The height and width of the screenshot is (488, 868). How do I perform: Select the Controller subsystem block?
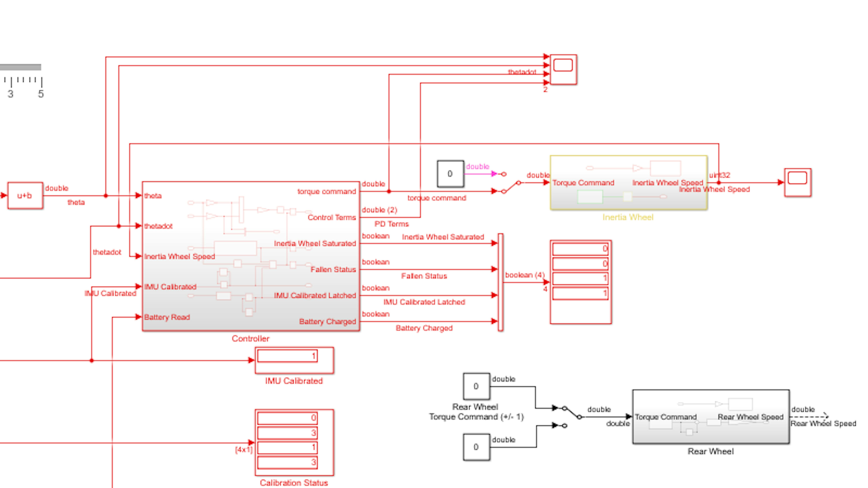pyautogui.click(x=251, y=256)
